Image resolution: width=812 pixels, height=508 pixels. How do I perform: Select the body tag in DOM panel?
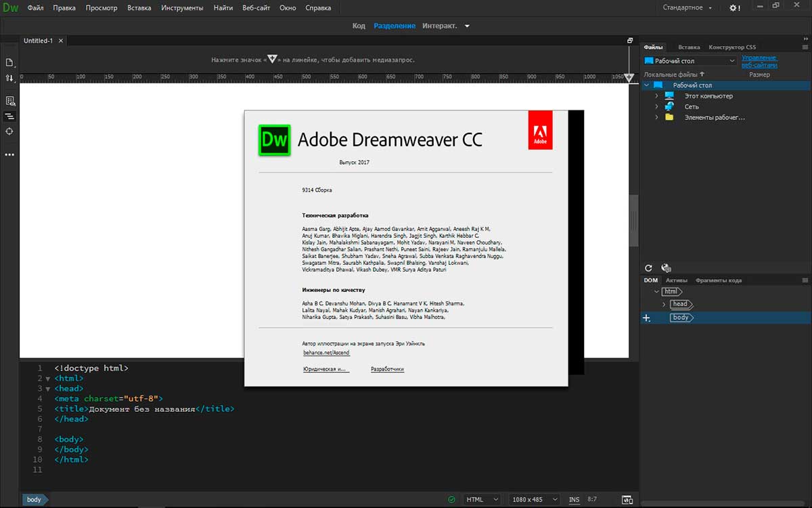[x=681, y=318]
